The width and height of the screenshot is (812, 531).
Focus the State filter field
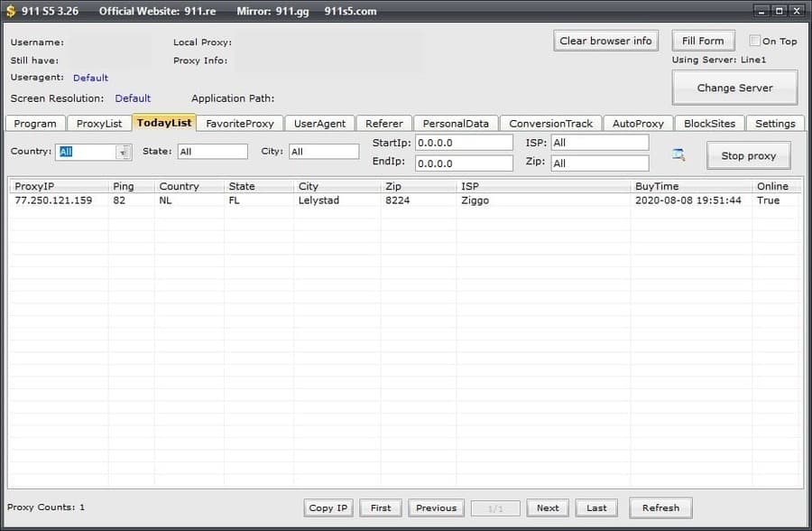point(213,152)
